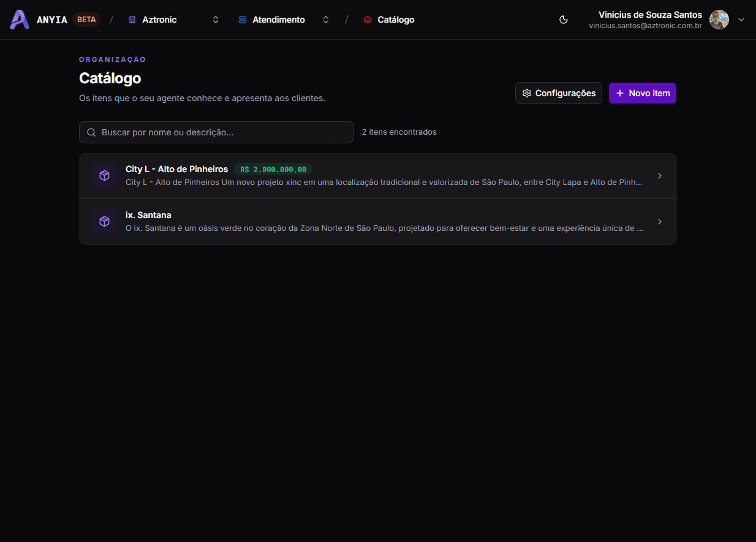The height and width of the screenshot is (542, 756).
Task: Click the Atendimento workspace icon
Action: (242, 20)
